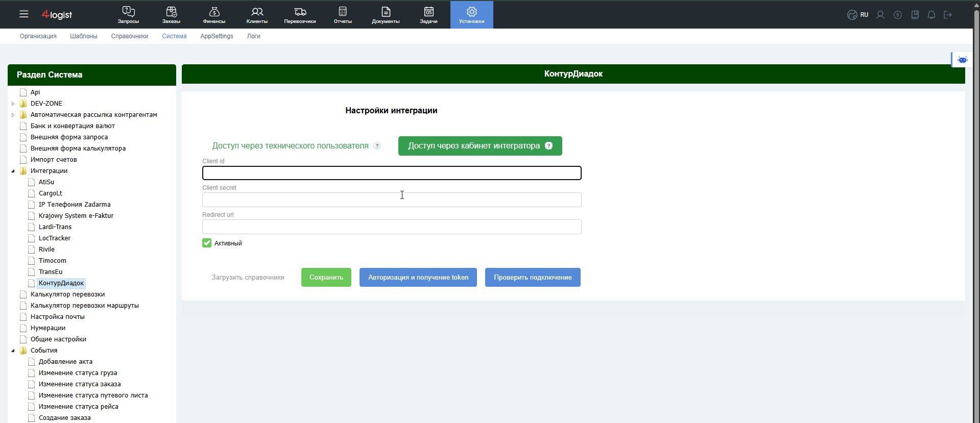Click the Сохранить button
This screenshot has height=423, width=980.
326,278
